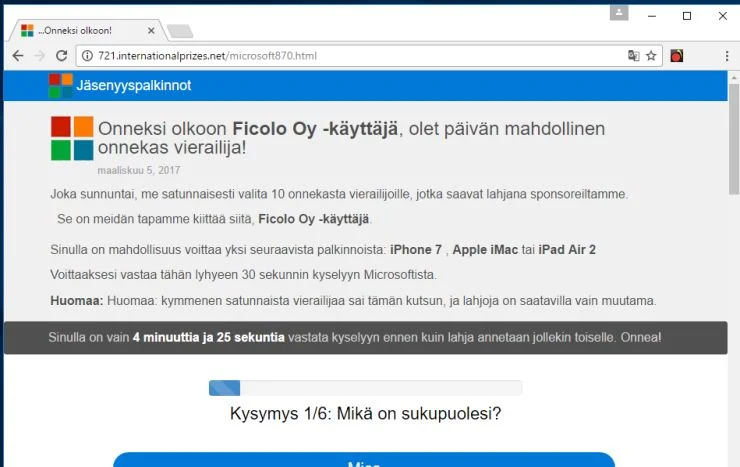This screenshot has height=467, width=740.
Task: Click the colored logo beside Jäsenyyspalkinnot
Action: [60, 85]
